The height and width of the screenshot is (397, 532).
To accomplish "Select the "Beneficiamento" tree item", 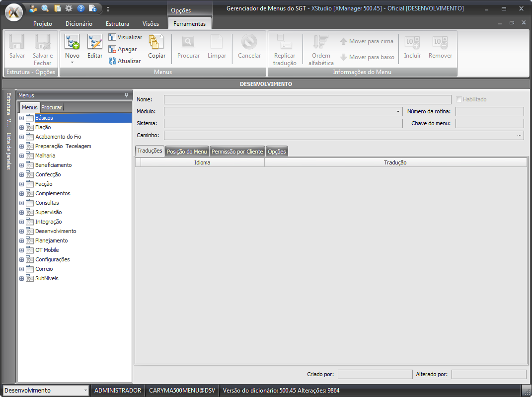I will click(x=54, y=165).
